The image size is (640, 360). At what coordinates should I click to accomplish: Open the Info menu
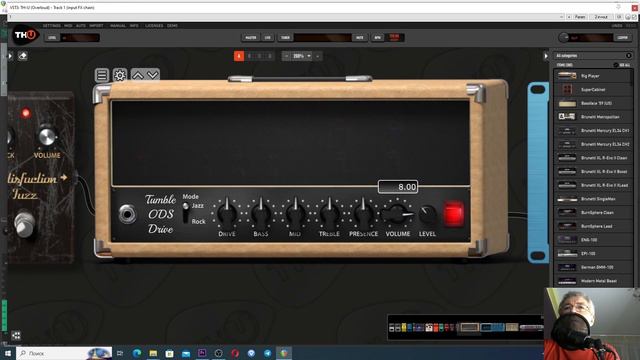(134, 26)
